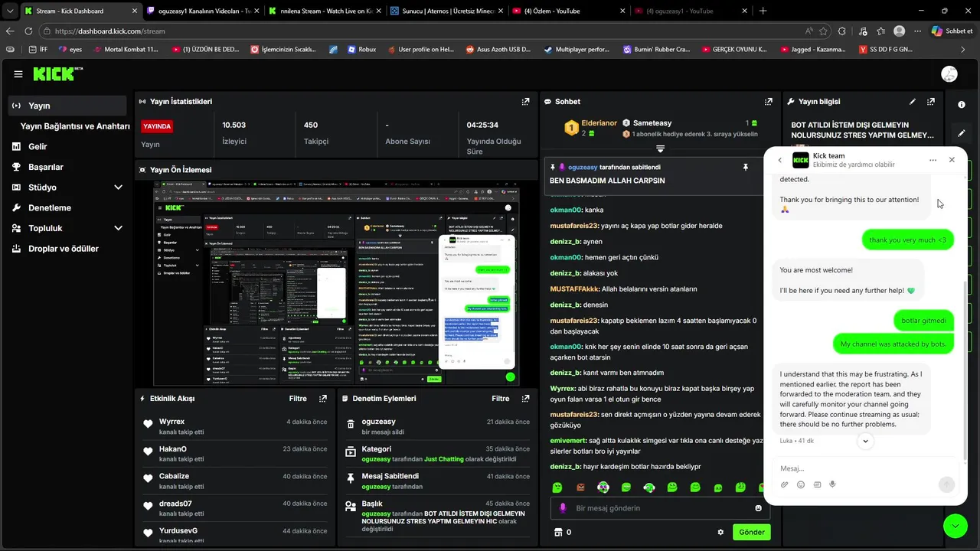Open Mortal Kombat 11 bookmark
Viewport: 980px width, 551px height.
coord(126,50)
